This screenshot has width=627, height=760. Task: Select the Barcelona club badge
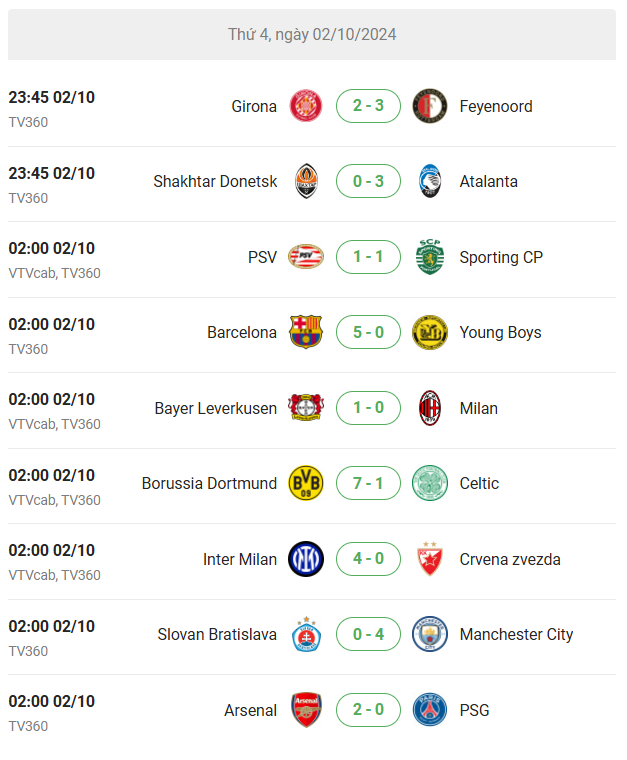coord(306,332)
